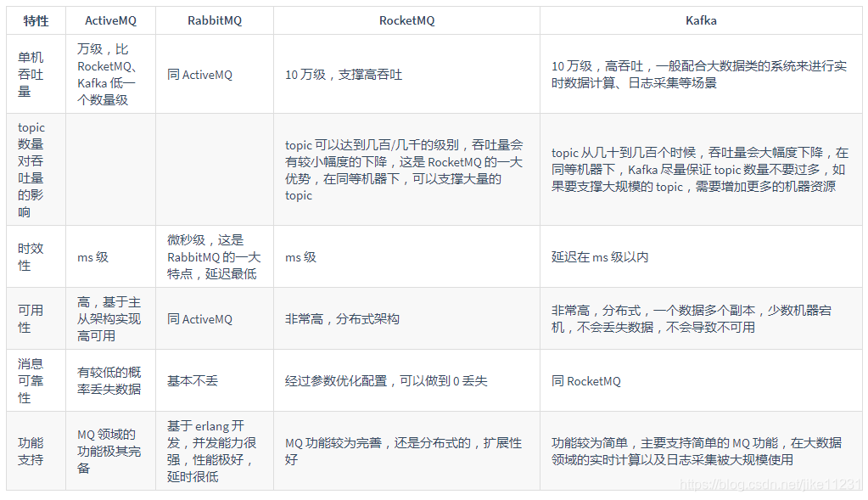Click the RocketMQ column header

tap(407, 20)
